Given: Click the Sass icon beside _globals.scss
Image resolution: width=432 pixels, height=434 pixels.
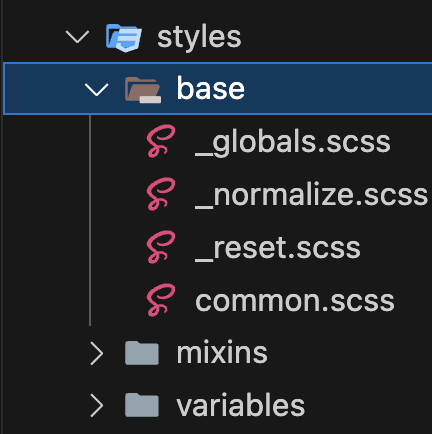Looking at the screenshot, I should 161,141.
